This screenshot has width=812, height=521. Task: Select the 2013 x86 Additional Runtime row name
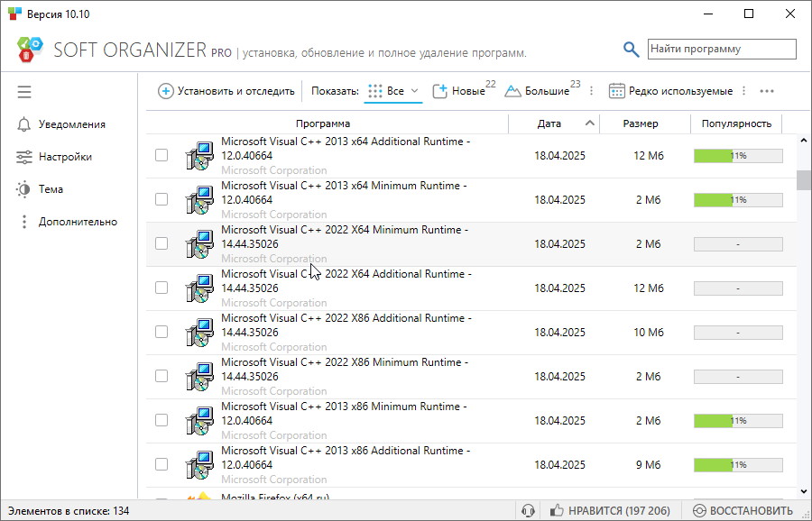pyautogui.click(x=346, y=458)
